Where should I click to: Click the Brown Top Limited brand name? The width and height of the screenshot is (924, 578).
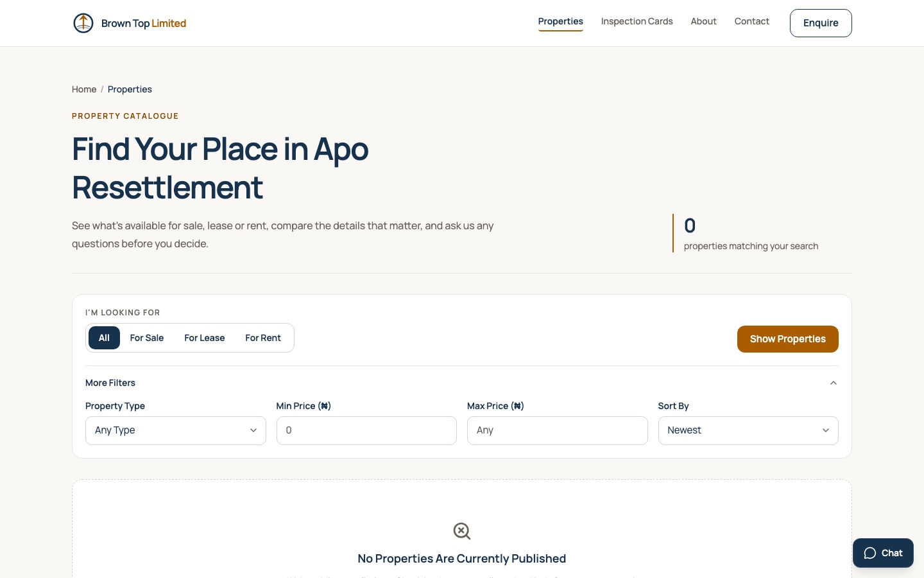(144, 23)
